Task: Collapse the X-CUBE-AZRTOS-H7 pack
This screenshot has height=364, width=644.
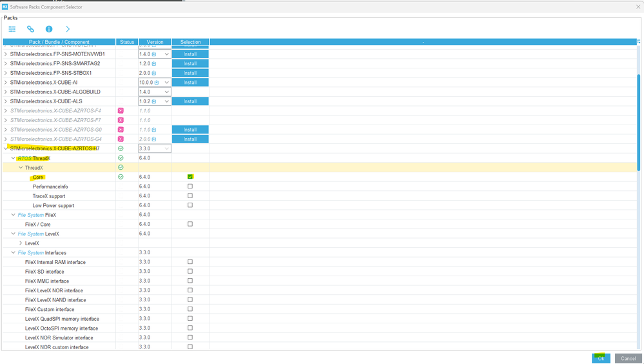Action: click(x=6, y=148)
